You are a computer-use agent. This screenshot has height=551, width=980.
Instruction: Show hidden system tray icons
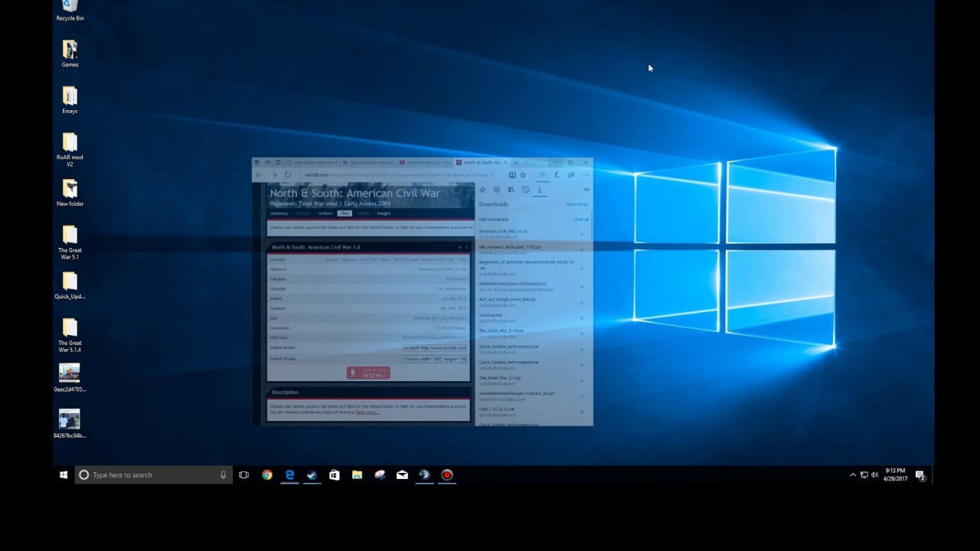pos(853,475)
